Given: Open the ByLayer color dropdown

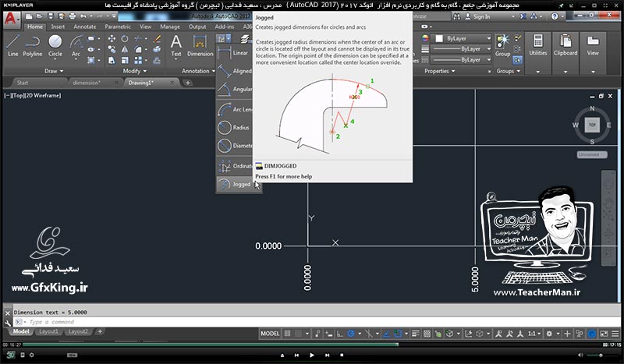Looking at the screenshot, I should coord(489,39).
